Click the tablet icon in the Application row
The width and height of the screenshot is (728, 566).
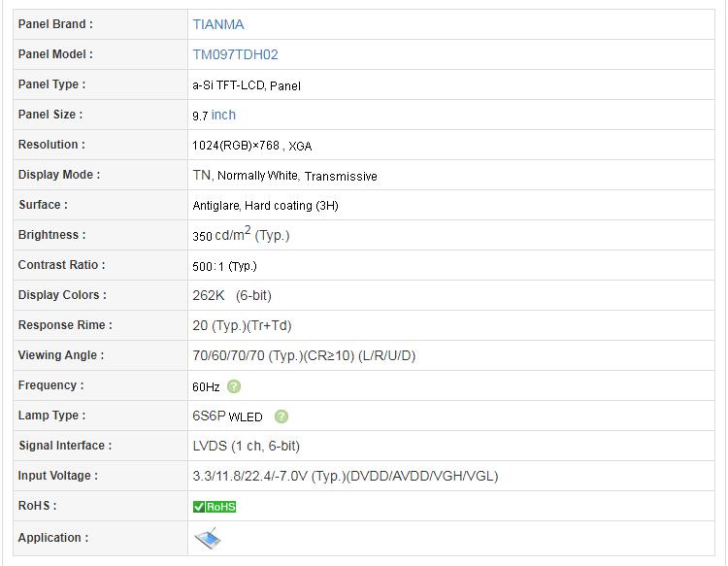click(x=208, y=538)
